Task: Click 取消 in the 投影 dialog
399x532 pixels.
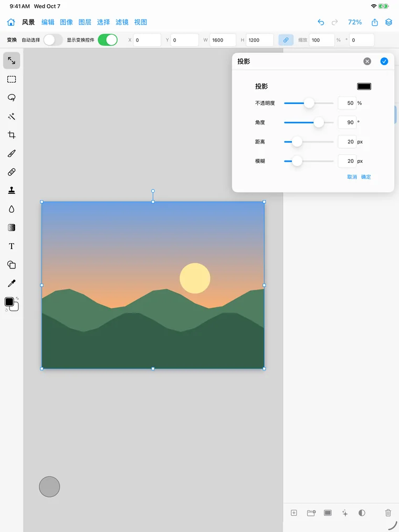Action: 352,177
